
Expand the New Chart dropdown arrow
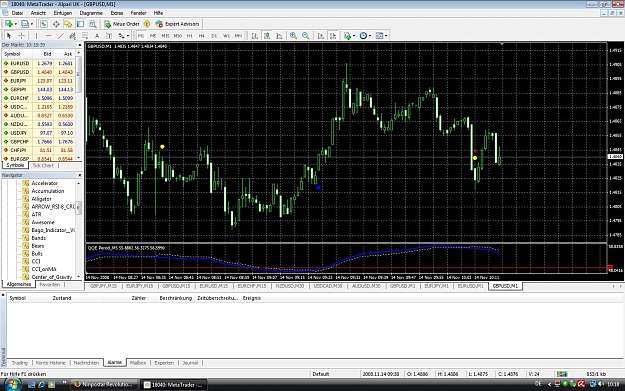[16, 24]
